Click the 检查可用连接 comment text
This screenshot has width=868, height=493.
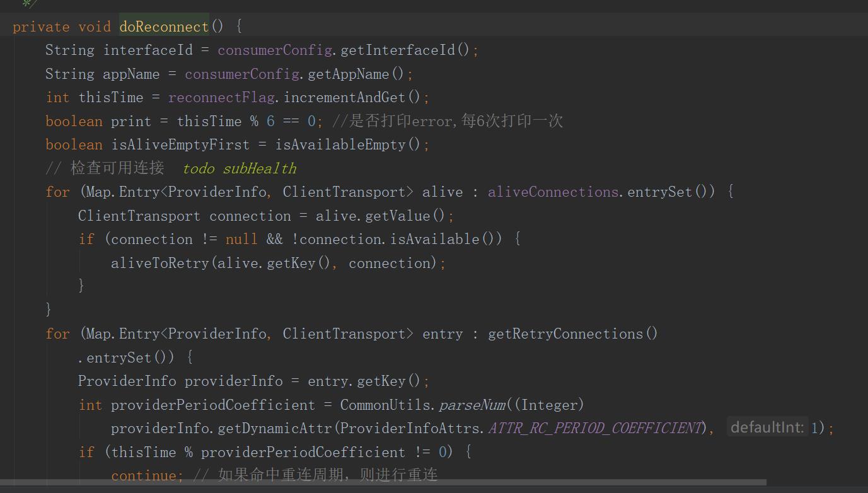[x=117, y=168]
